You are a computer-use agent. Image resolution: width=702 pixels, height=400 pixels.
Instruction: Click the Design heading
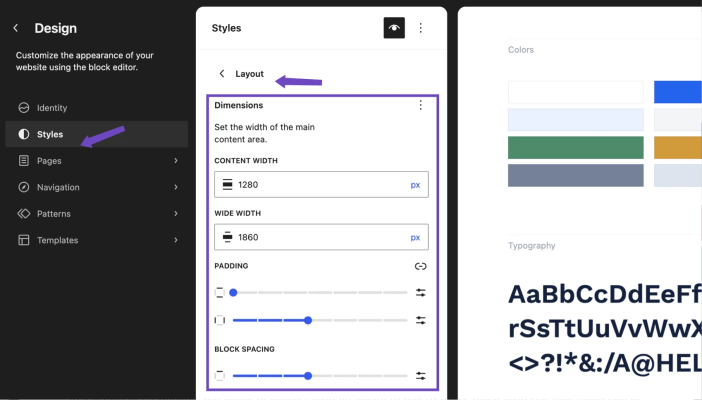(x=56, y=28)
